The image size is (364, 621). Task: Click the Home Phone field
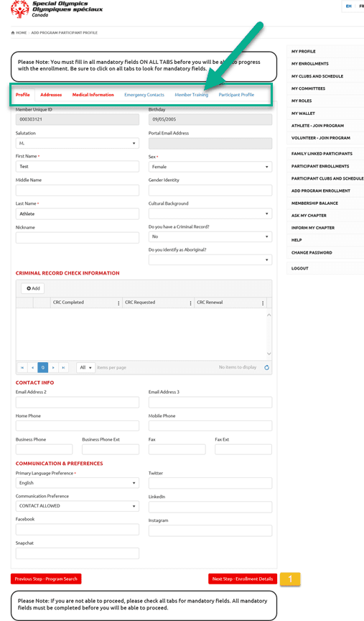point(78,425)
